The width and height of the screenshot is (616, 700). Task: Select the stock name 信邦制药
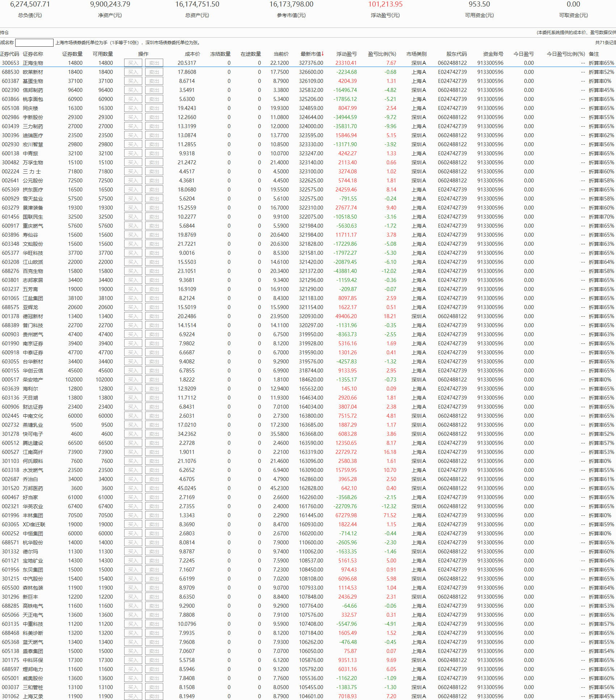33,90
